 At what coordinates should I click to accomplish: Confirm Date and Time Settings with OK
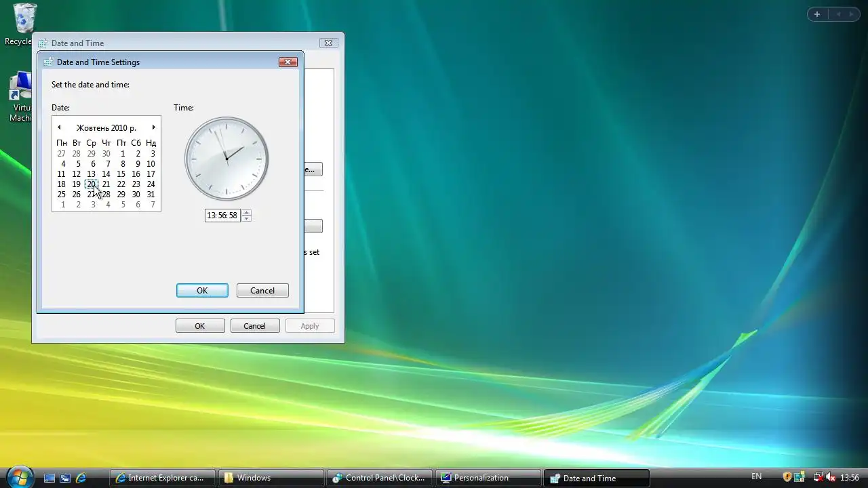click(202, 290)
